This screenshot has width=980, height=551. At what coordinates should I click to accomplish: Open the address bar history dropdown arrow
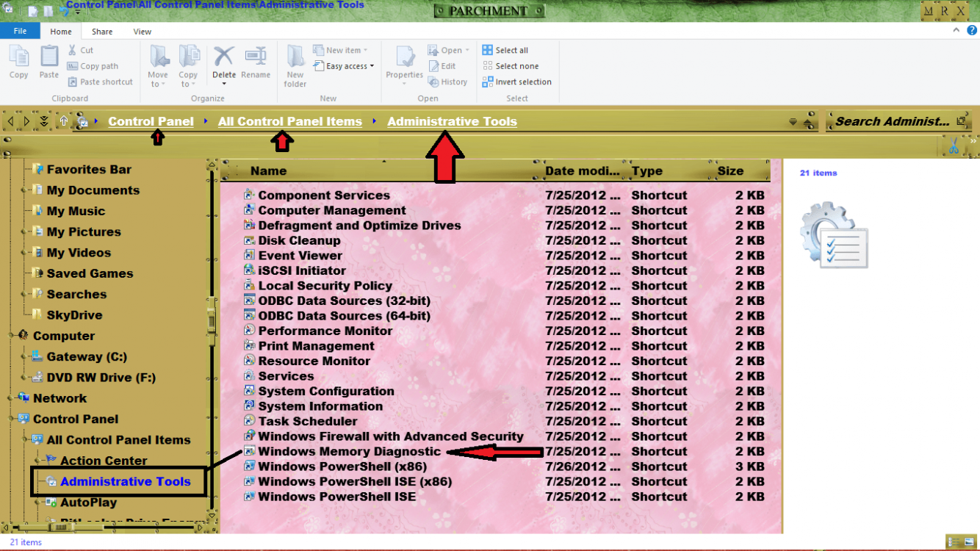(x=793, y=122)
